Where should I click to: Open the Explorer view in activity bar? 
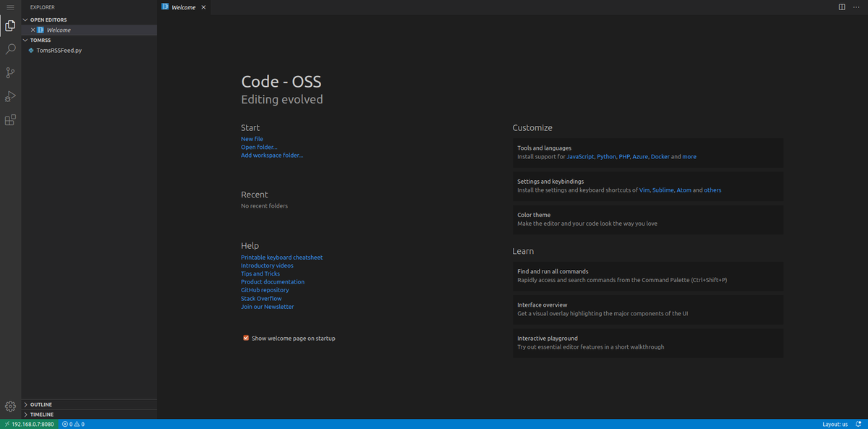click(x=10, y=26)
